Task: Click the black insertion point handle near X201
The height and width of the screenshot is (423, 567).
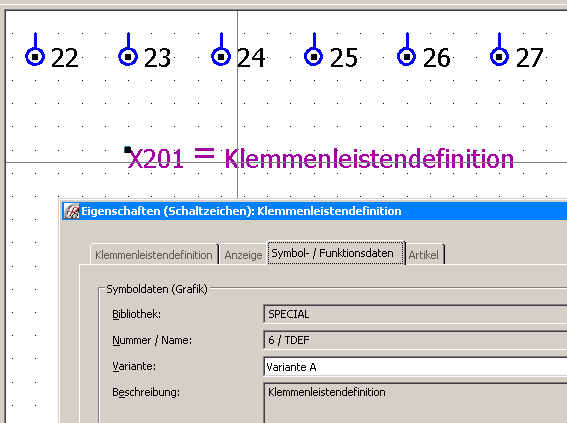Action: [127, 149]
